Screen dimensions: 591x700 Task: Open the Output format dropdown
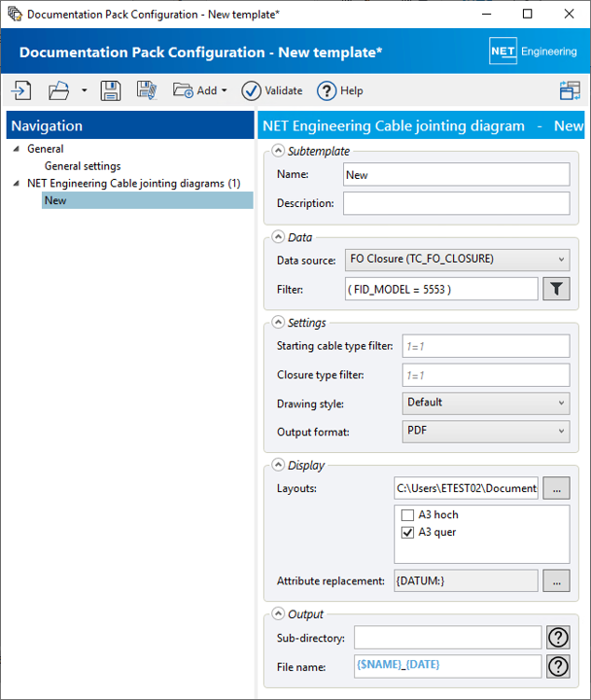486,431
